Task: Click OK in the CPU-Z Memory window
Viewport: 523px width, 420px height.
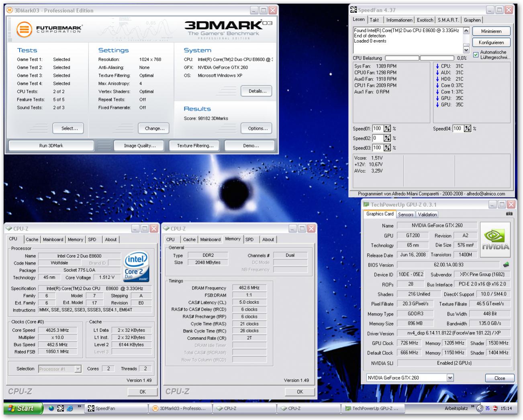Action: pos(300,391)
